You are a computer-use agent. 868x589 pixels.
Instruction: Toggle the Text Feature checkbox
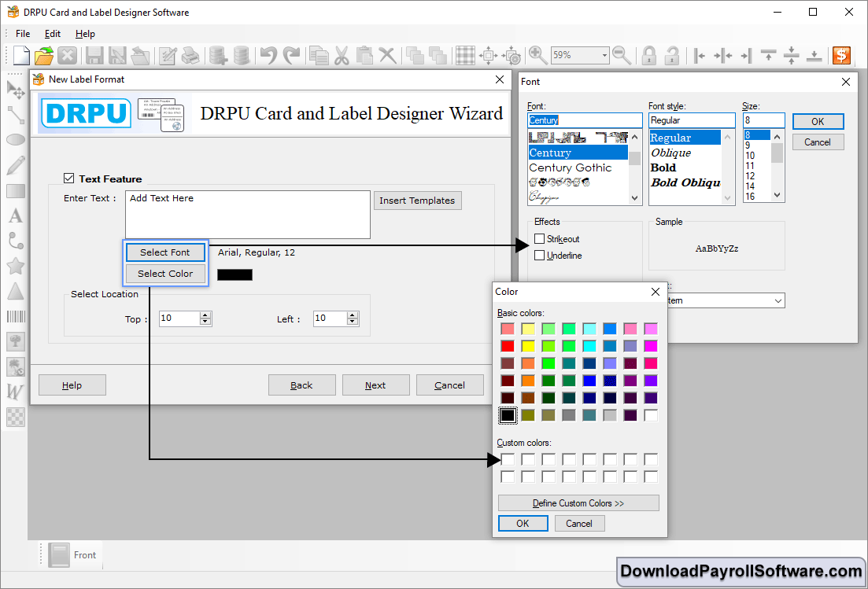68,178
